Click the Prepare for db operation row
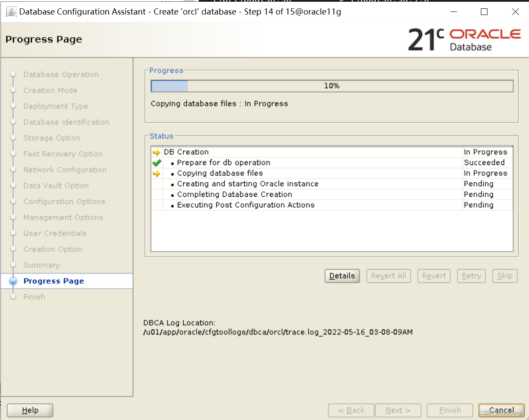Viewport: 529px width, 420px height. pyautogui.click(x=332, y=163)
